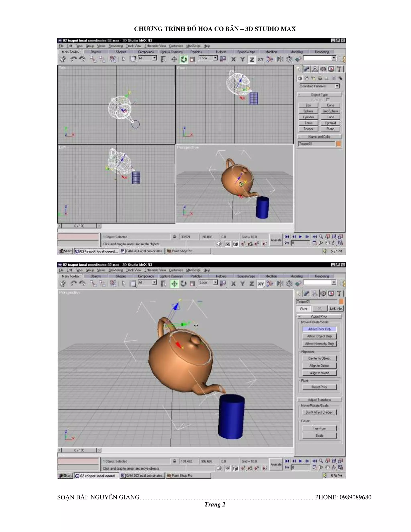Switch to the IK tab in Hierarchy panel
Screen dimensions: 411x532
point(319,309)
